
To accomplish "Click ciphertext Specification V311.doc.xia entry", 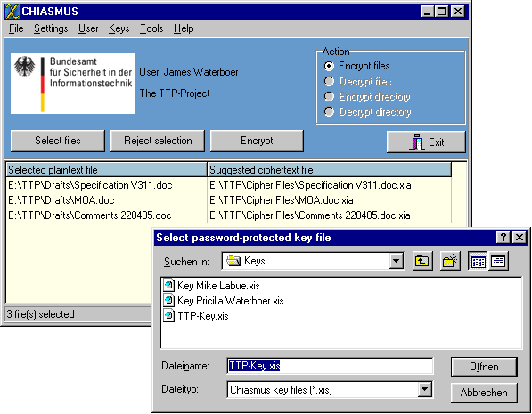I will 310,185.
